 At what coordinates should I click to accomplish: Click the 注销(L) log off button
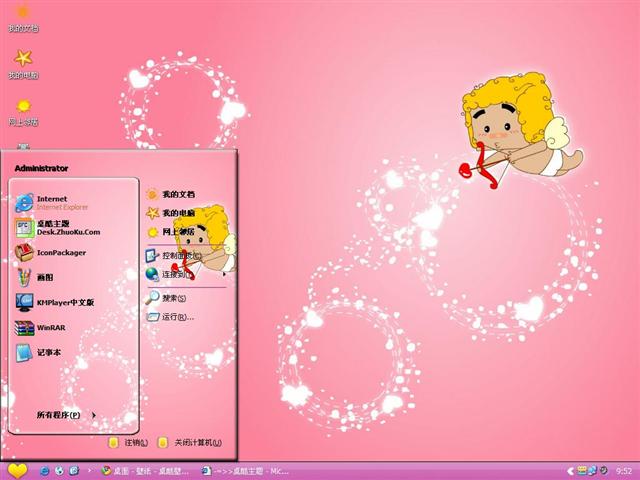pos(129,442)
